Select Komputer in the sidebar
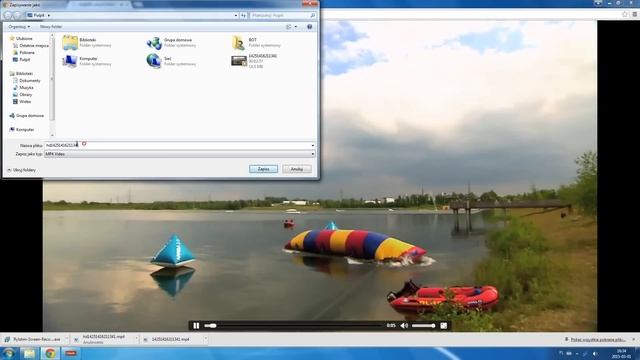The height and width of the screenshot is (360, 640). (x=22, y=129)
